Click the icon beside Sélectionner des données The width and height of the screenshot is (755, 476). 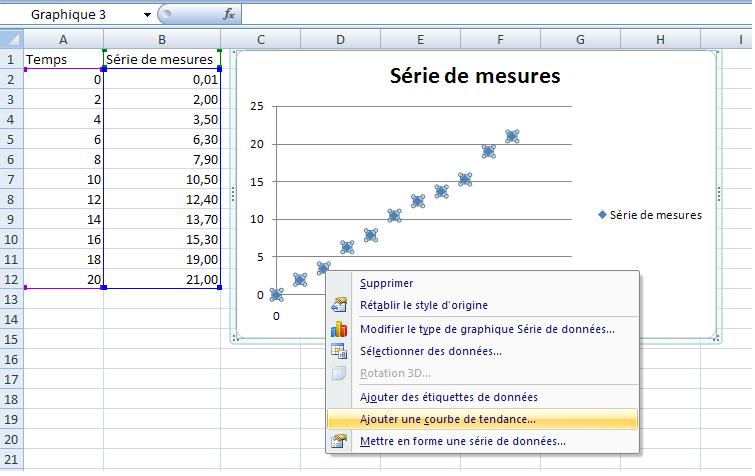pyautogui.click(x=339, y=351)
